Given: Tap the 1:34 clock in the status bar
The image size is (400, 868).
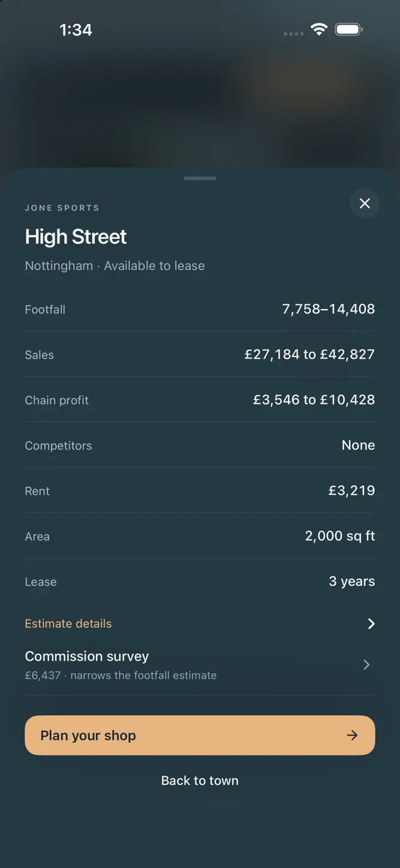Looking at the screenshot, I should pyautogui.click(x=76, y=30).
